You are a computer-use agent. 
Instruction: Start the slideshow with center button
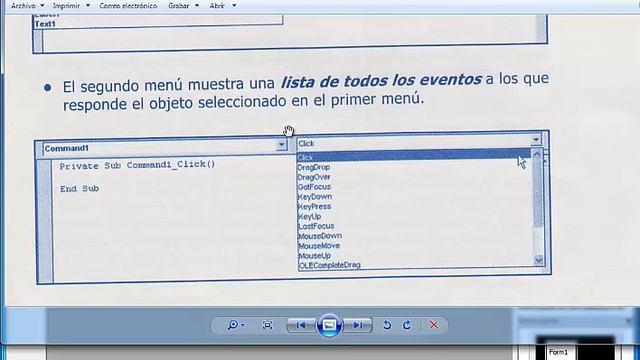(329, 325)
